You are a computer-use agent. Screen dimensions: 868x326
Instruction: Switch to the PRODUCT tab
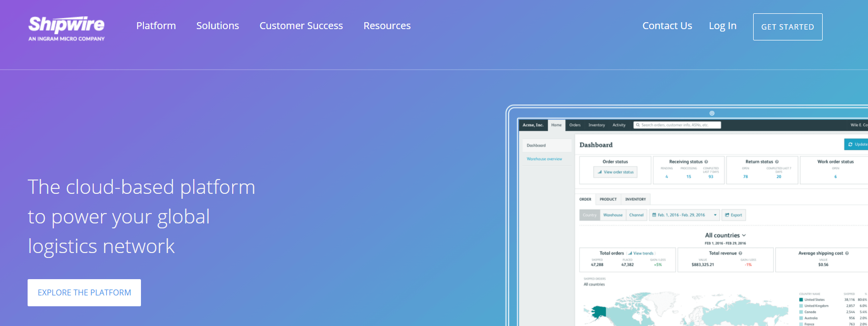(608, 199)
